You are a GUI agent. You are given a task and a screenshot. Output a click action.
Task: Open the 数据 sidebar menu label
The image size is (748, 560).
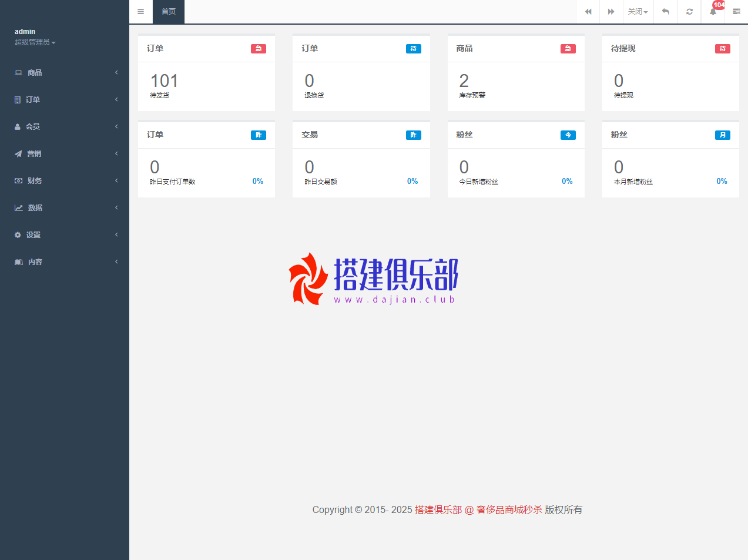35,208
